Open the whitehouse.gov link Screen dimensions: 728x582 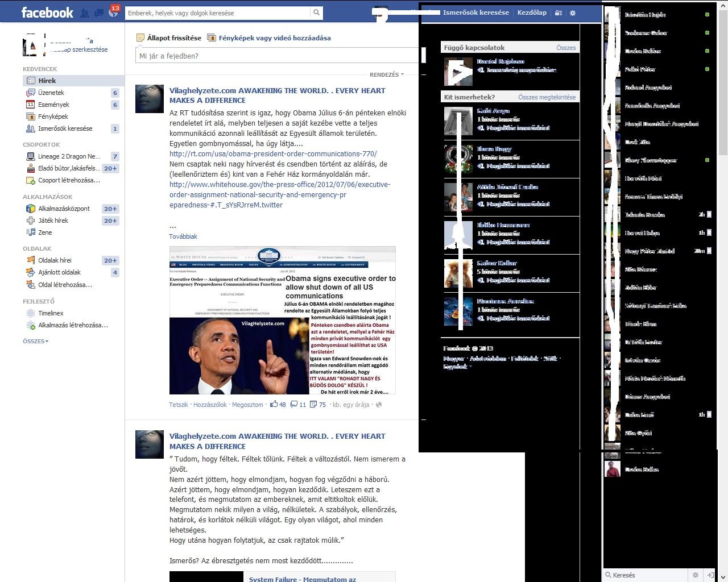coord(280,194)
